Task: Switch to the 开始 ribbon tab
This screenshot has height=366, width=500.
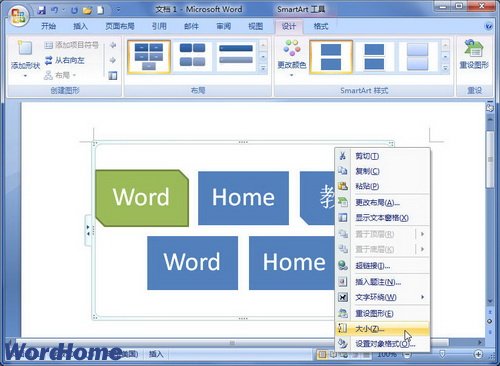Action: pyautogui.click(x=48, y=26)
